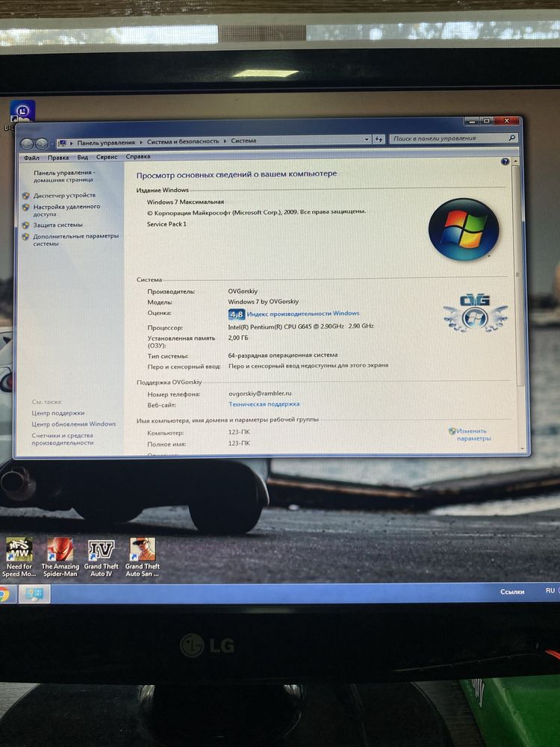Image resolution: width=560 pixels, height=747 pixels.
Task: Open Техническая поддержка link
Action: (x=264, y=404)
